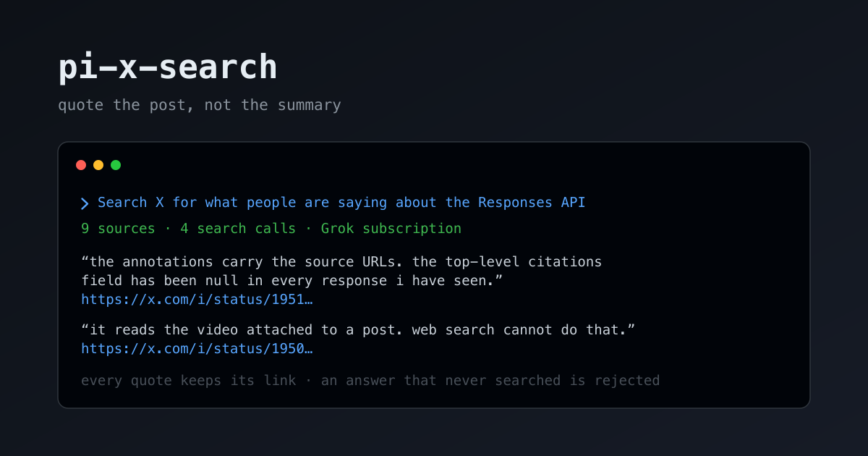Viewport: 868px width, 456px height.
Task: Click footer 'every quote keeps its link'
Action: tap(370, 380)
